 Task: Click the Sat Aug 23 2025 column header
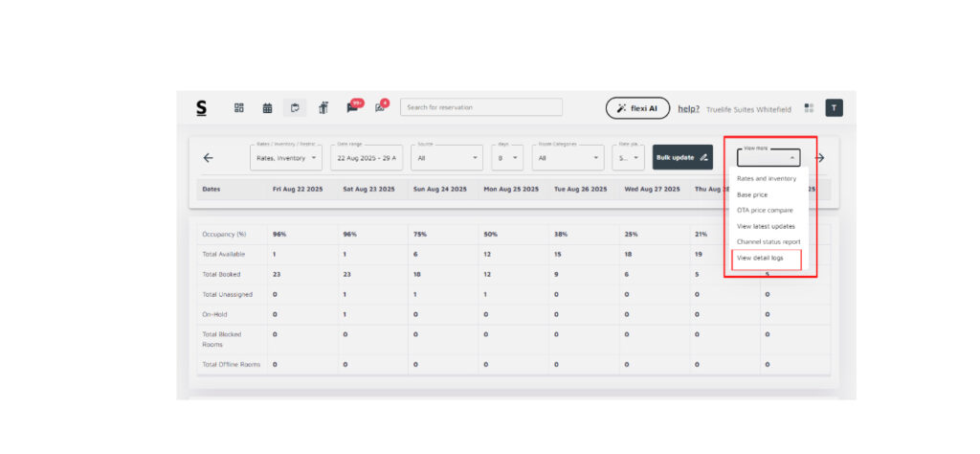pyautogui.click(x=368, y=189)
